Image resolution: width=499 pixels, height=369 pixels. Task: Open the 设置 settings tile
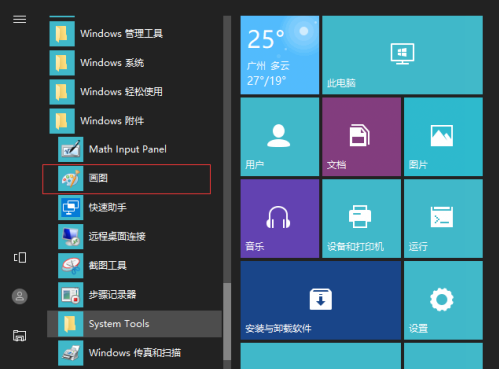coord(443,300)
